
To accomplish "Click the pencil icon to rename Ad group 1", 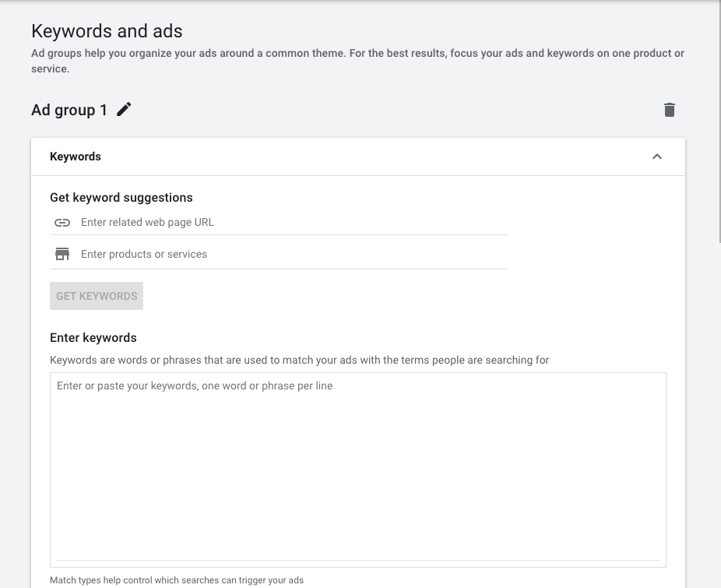I will (x=124, y=110).
